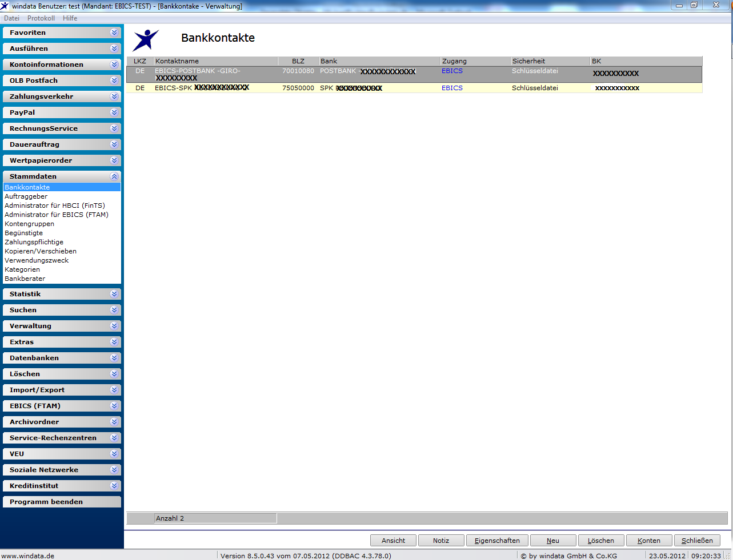Collapse the Stammdaten section chevron
This screenshot has width=733, height=560.
pyautogui.click(x=114, y=176)
